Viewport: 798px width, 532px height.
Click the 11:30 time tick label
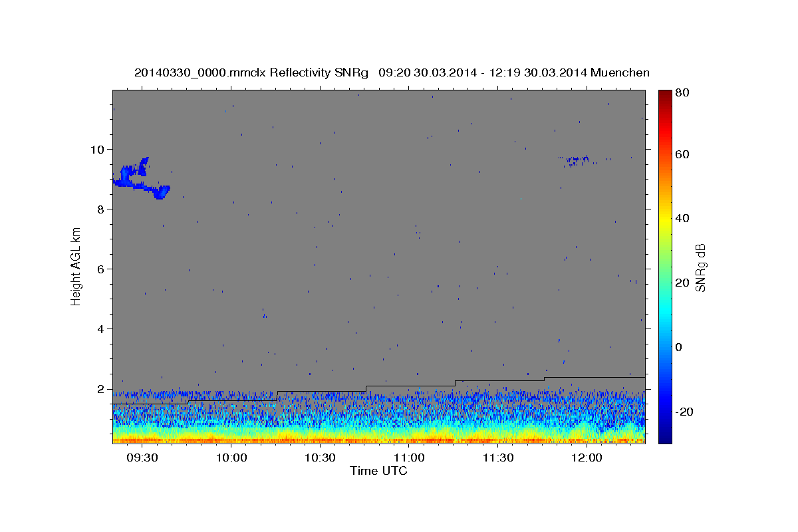[x=497, y=458]
